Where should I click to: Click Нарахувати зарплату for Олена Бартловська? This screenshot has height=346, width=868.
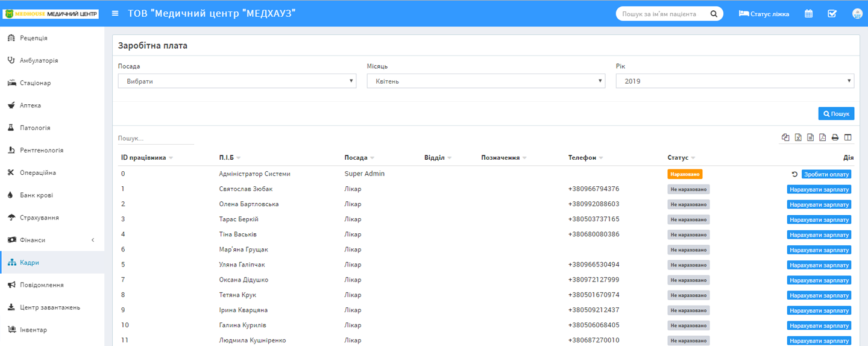(x=819, y=204)
